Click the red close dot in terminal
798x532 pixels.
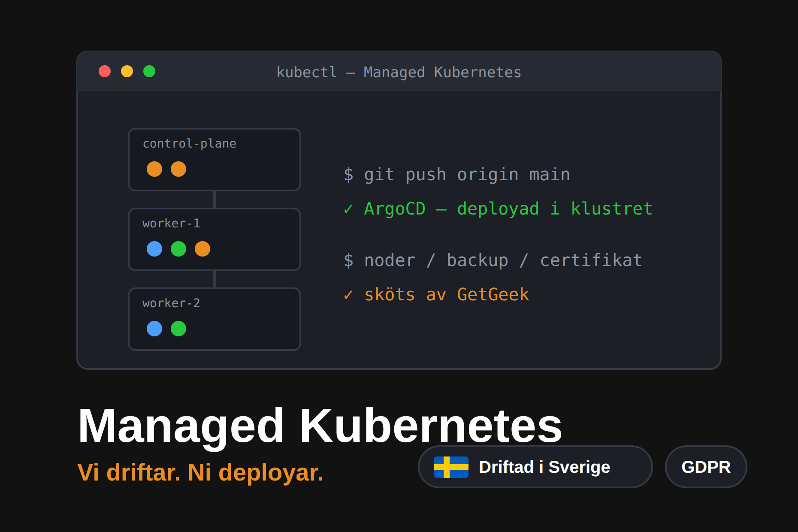[105, 71]
